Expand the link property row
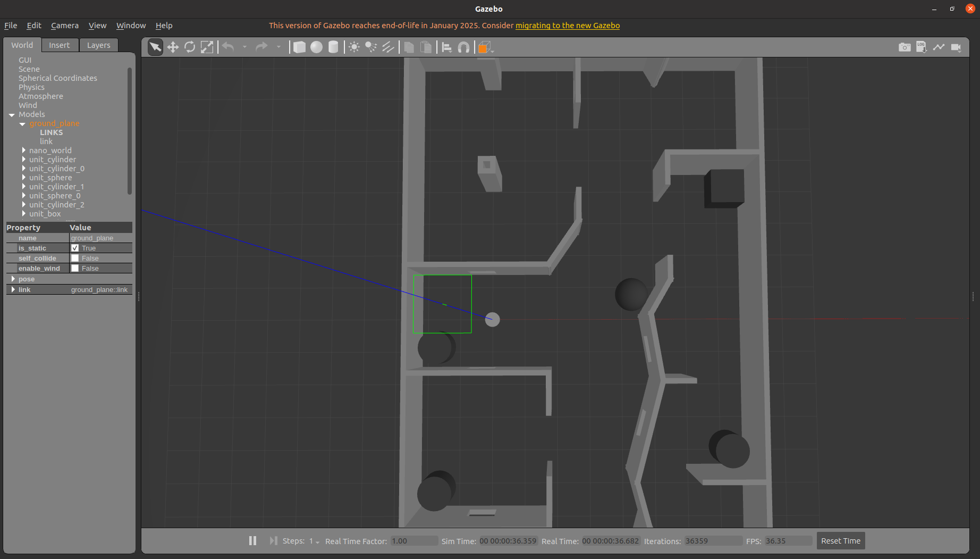Viewport: 980px width, 559px height. tap(13, 289)
